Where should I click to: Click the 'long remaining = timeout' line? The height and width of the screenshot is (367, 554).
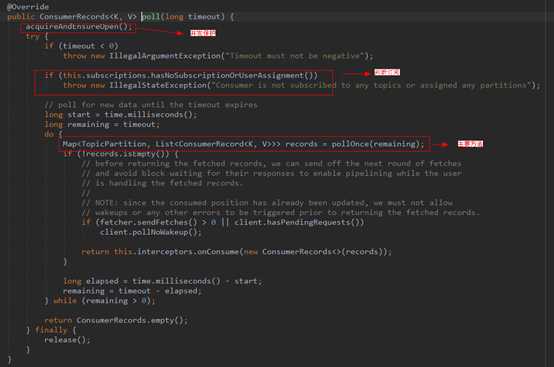click(102, 124)
